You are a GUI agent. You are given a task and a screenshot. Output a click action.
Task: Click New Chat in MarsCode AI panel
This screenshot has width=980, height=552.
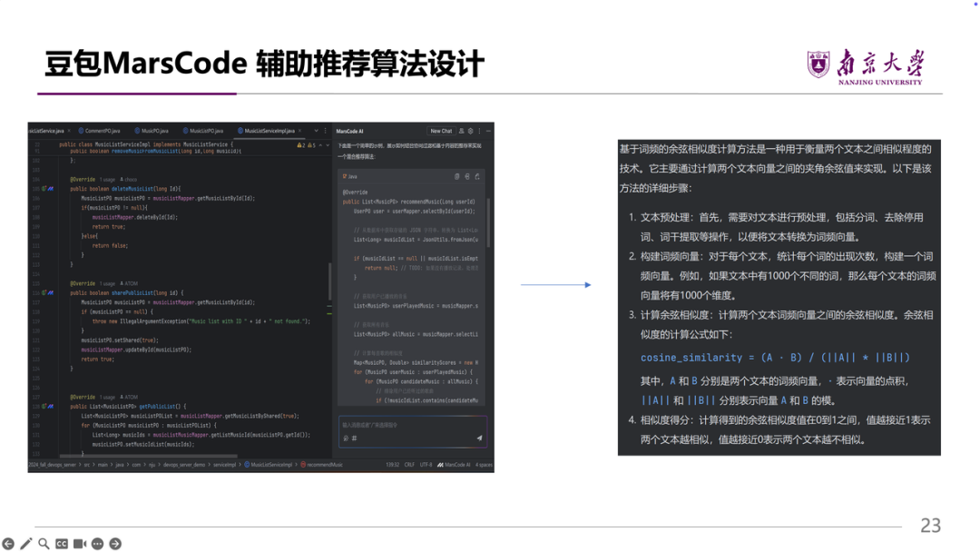click(x=441, y=131)
